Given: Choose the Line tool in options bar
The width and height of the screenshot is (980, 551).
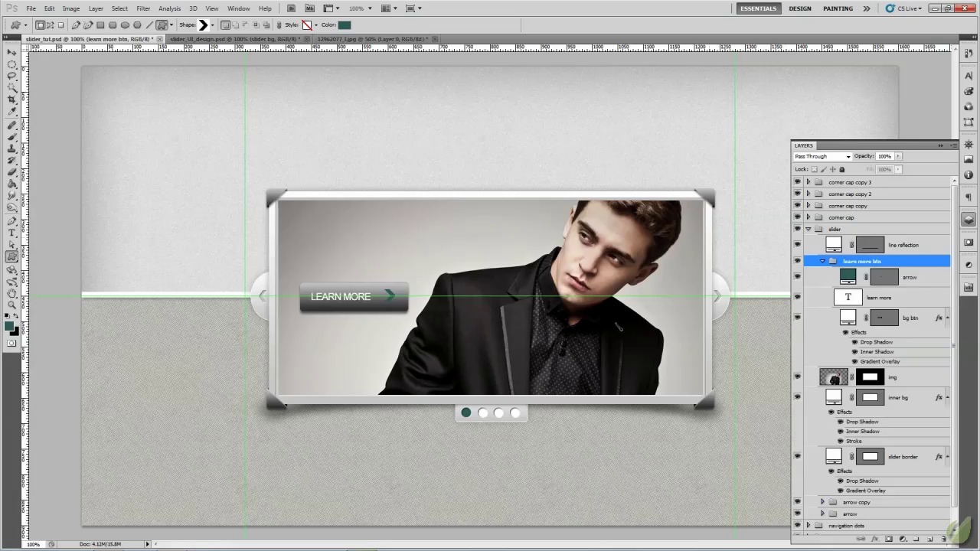Looking at the screenshot, I should (149, 24).
